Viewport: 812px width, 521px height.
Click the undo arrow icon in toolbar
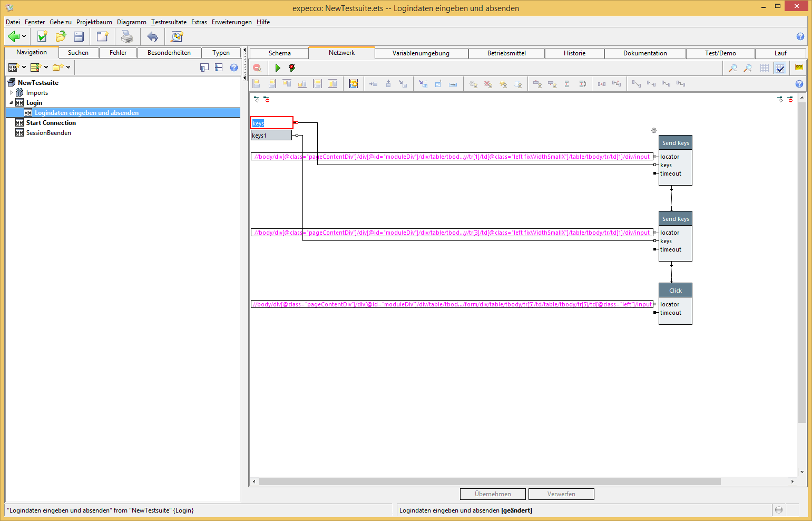[152, 36]
